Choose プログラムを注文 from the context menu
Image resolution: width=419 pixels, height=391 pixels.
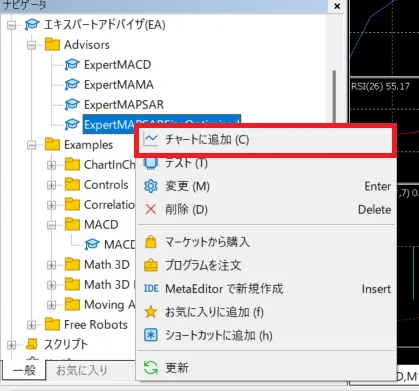(266, 265)
